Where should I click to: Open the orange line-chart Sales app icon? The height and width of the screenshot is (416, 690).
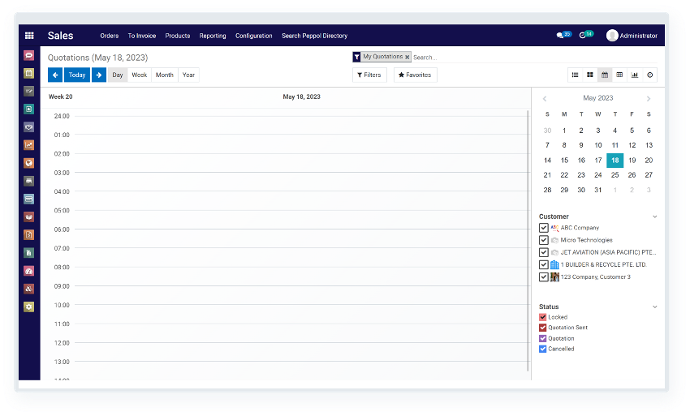pyautogui.click(x=29, y=145)
